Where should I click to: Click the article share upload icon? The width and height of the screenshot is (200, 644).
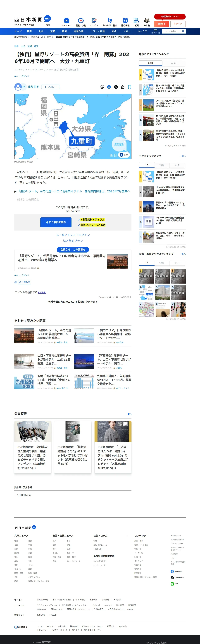(x=123, y=87)
